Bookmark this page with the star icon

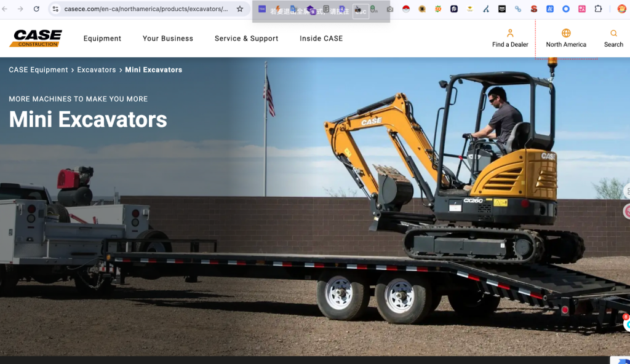click(240, 9)
